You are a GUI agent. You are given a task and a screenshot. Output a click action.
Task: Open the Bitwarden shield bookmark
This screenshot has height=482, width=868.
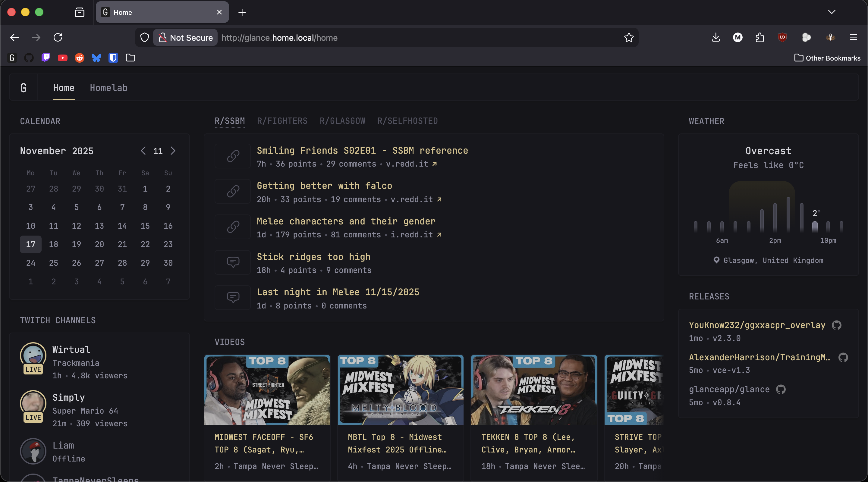(113, 58)
